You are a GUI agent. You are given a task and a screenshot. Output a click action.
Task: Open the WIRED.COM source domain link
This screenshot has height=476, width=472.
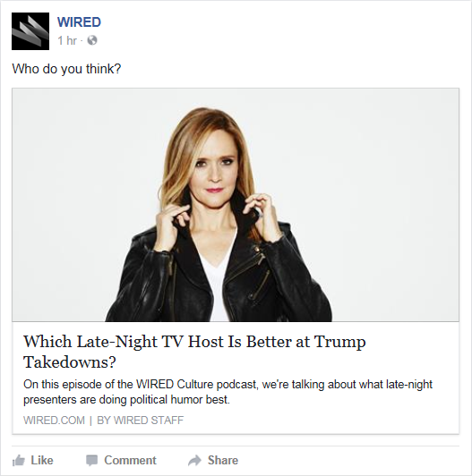[54, 421]
